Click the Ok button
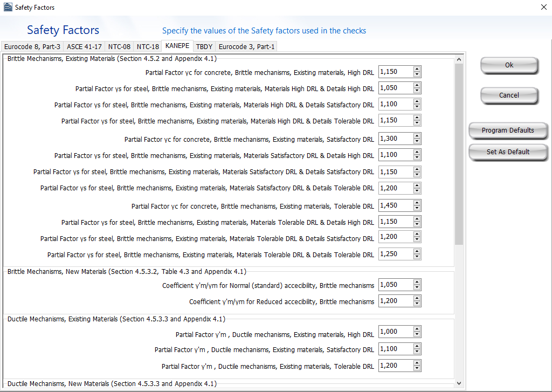The height and width of the screenshot is (392, 552). 509,65
